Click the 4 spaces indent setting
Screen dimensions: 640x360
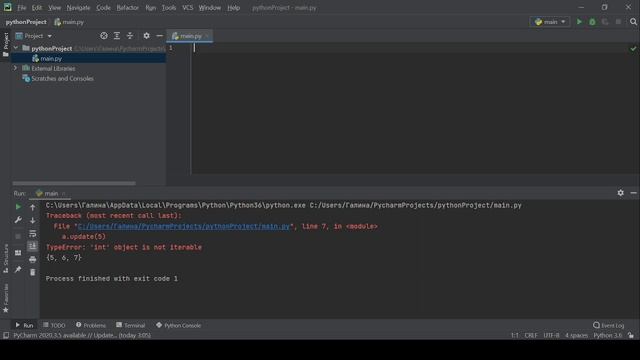point(576,336)
